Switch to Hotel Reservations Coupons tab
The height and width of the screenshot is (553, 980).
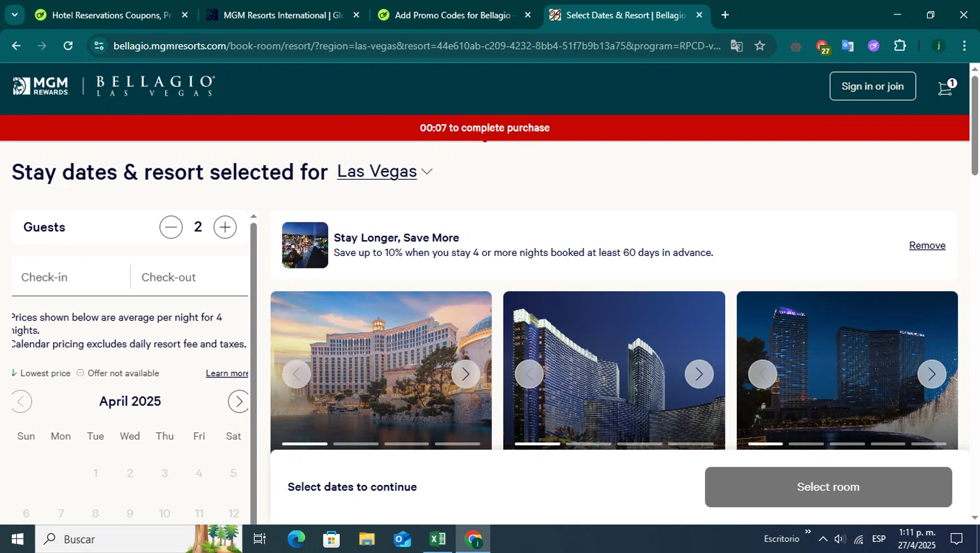[x=111, y=15]
